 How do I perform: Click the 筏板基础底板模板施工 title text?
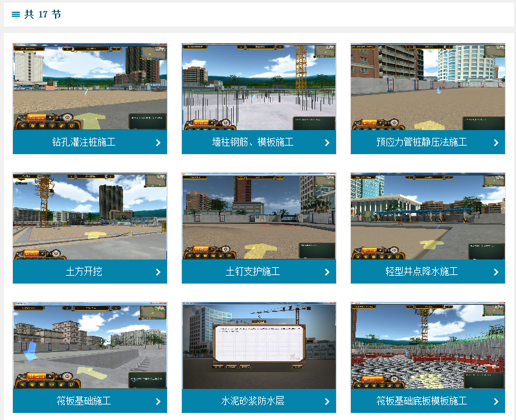pyautogui.click(x=421, y=401)
